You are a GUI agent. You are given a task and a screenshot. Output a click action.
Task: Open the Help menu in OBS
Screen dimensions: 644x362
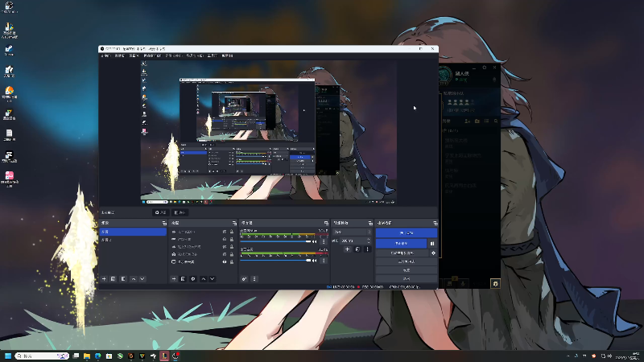click(x=227, y=56)
